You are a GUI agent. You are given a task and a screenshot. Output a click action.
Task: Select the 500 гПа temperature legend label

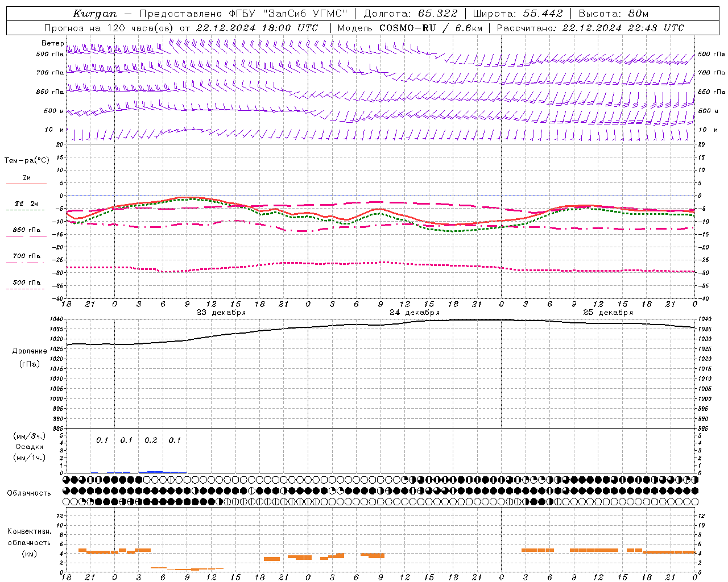(27, 282)
